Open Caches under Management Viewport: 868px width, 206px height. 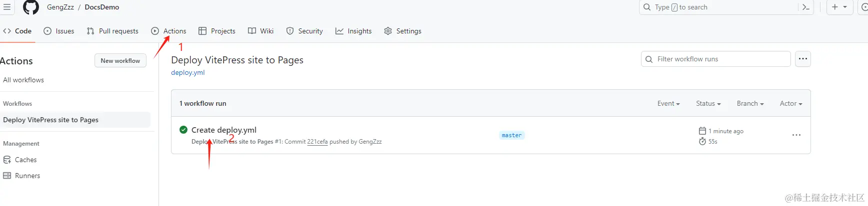(x=20, y=160)
